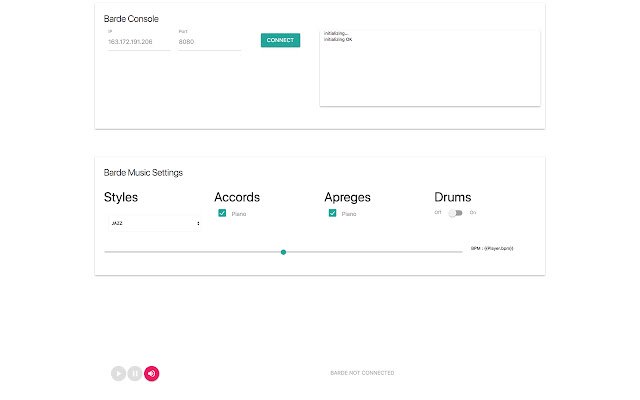Click the Drums 'Off' label
This screenshot has width=640, height=400.
tap(438, 212)
